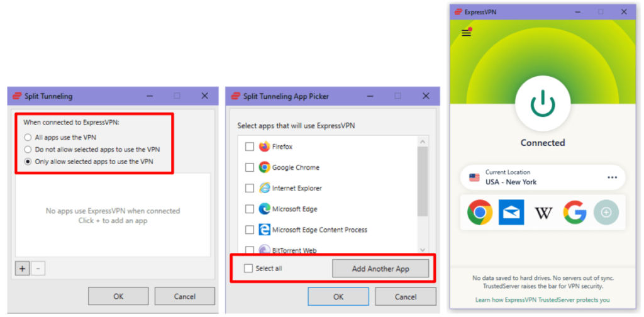Click the app list scrollbar down arrow
The width and height of the screenshot is (644, 317).
pos(423,249)
